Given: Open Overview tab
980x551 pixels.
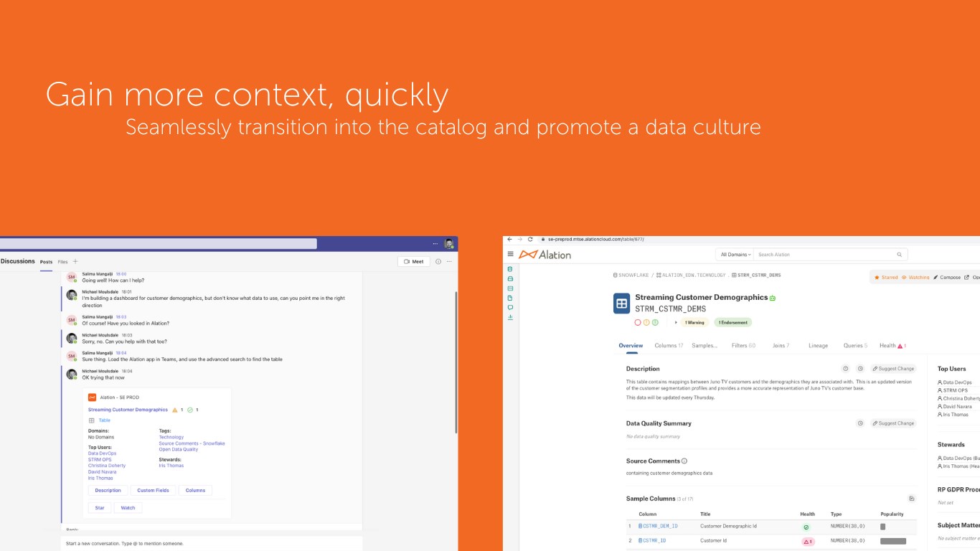Looking at the screenshot, I should pyautogui.click(x=631, y=346).
